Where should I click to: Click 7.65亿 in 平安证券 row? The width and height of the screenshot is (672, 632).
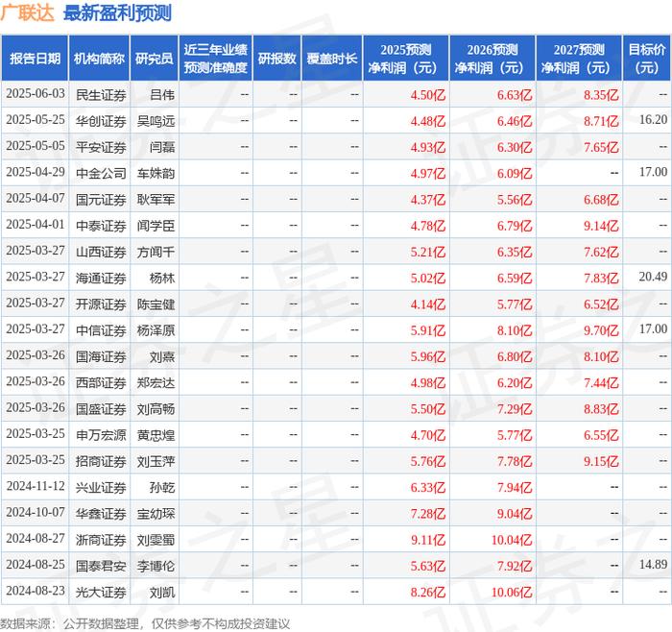601,147
